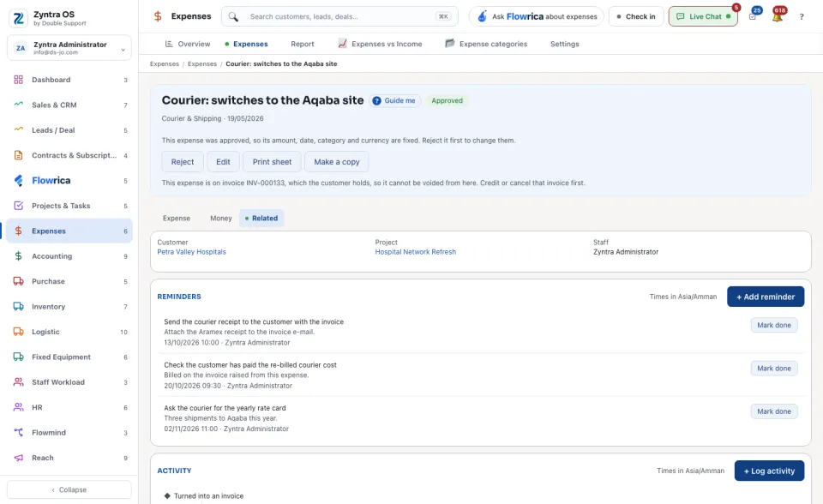Open Hospital Network Refresh project link
This screenshot has width=823, height=504.
416,252
